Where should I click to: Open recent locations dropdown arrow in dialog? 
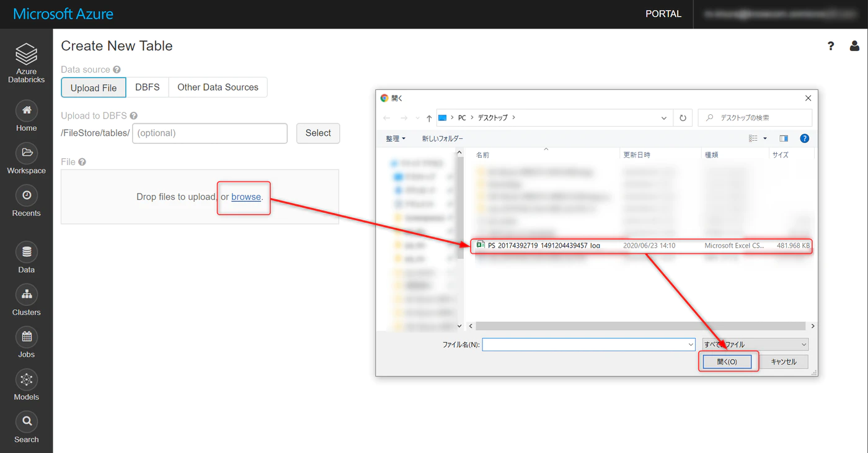(x=417, y=118)
